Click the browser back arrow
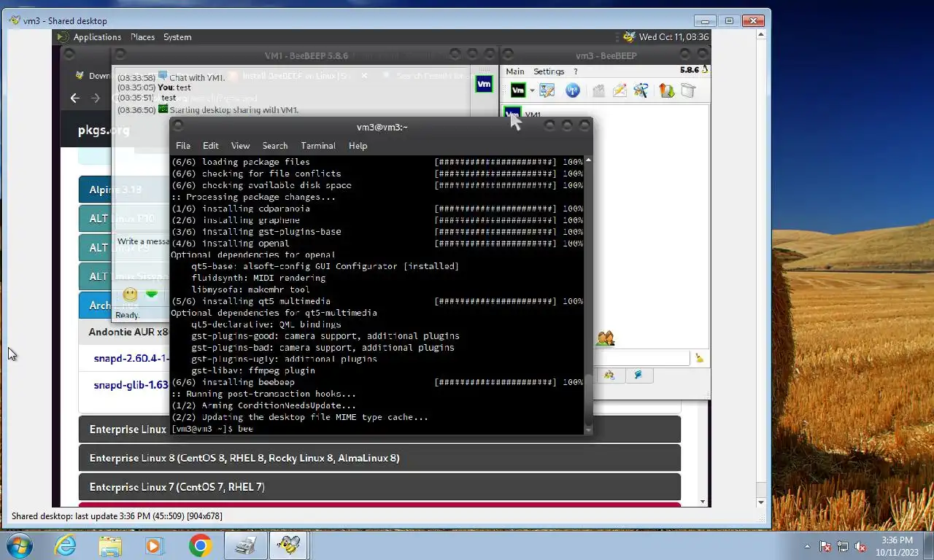 [x=75, y=98]
